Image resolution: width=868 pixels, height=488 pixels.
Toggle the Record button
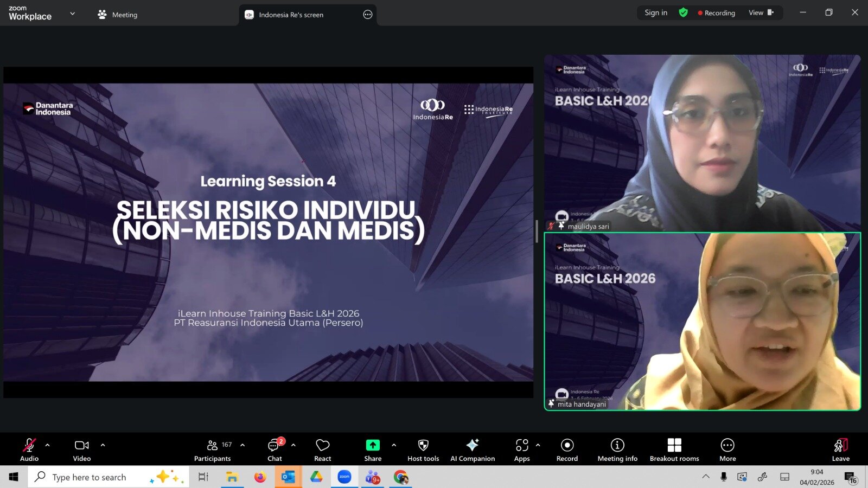point(567,450)
